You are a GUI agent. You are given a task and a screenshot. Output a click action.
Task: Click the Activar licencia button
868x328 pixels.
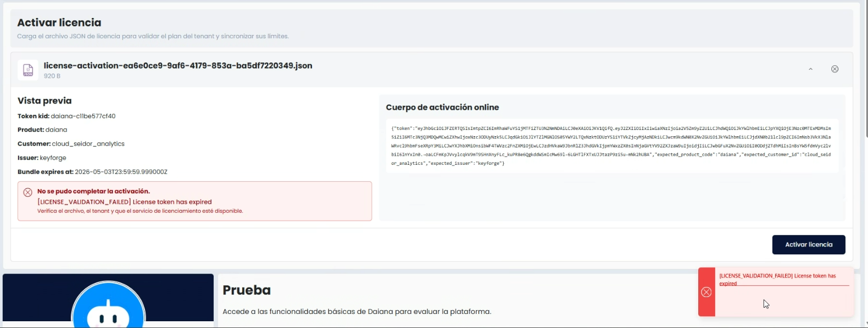(808, 245)
